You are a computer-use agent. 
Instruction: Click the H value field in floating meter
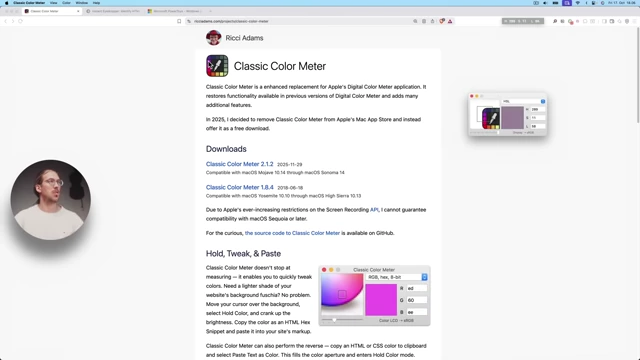(538, 109)
